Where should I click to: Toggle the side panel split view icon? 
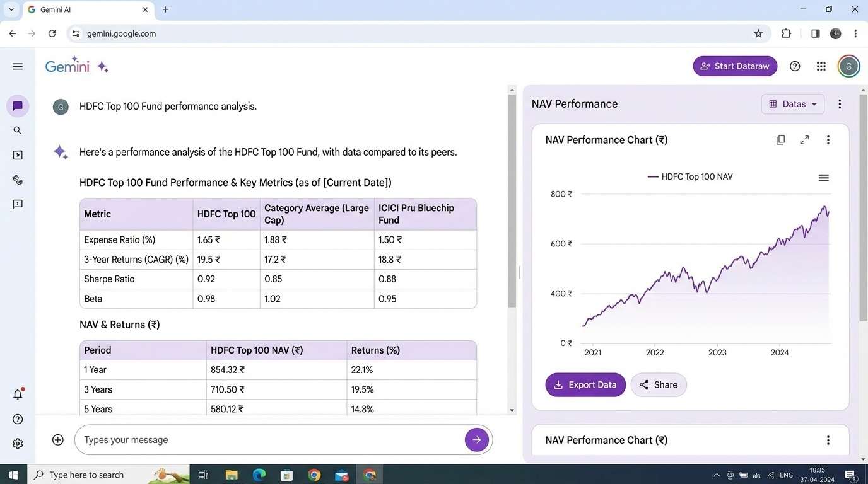pos(814,33)
